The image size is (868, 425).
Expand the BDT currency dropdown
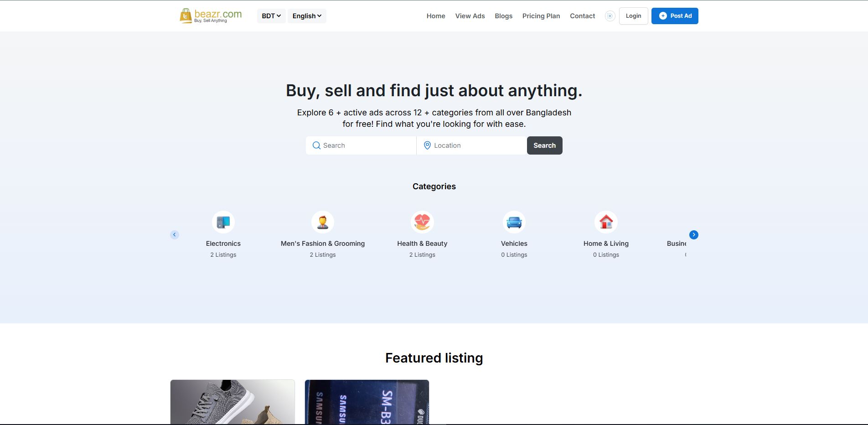click(271, 16)
